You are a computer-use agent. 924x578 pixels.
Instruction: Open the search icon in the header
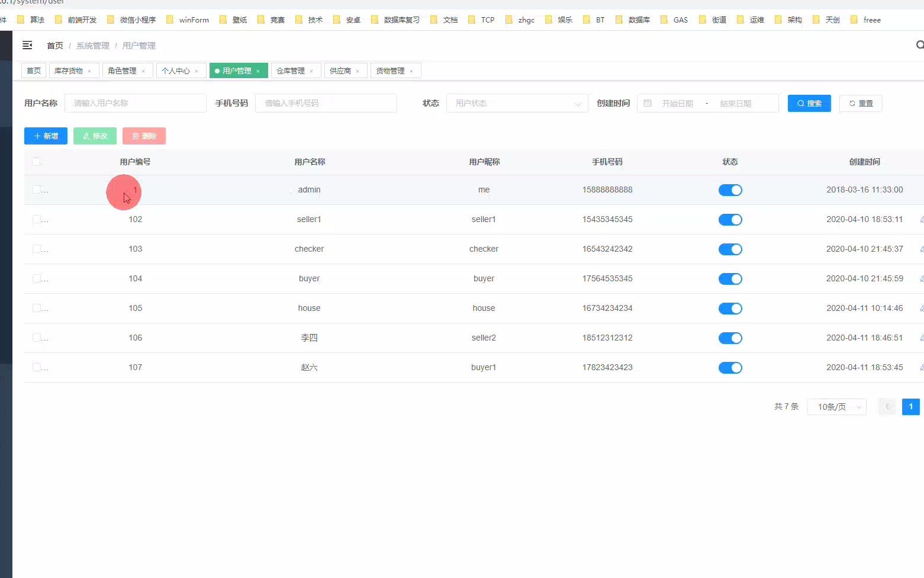[919, 45]
